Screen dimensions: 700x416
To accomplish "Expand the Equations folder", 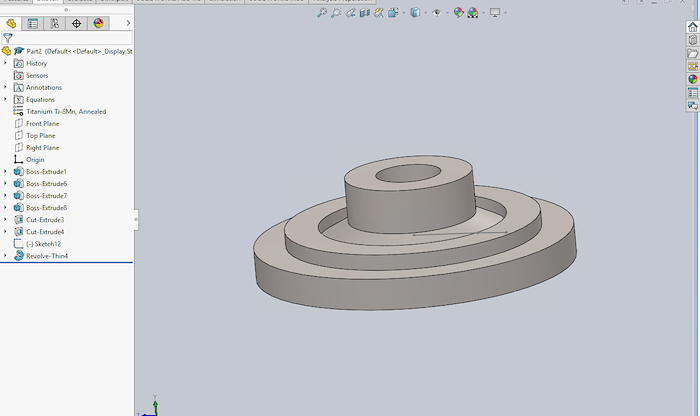I will (x=5, y=99).
